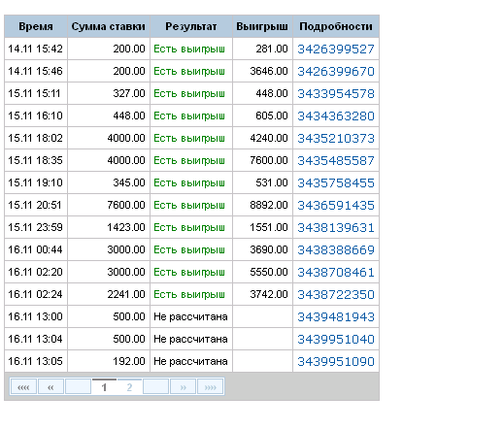Open bet details 3434363280

tap(336, 116)
